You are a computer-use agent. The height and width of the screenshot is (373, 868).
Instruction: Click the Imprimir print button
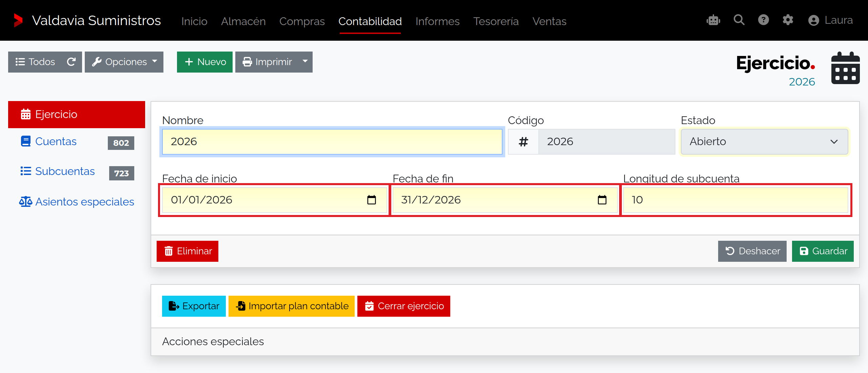click(x=267, y=62)
